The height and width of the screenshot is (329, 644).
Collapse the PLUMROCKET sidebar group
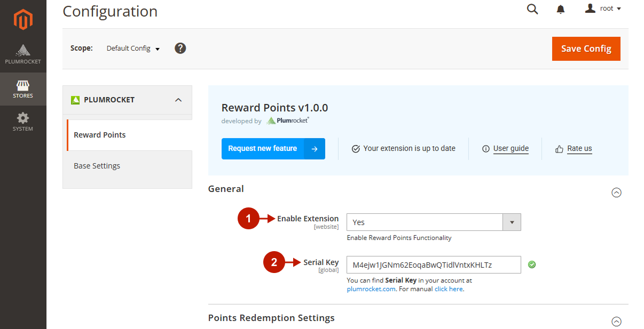point(178,100)
